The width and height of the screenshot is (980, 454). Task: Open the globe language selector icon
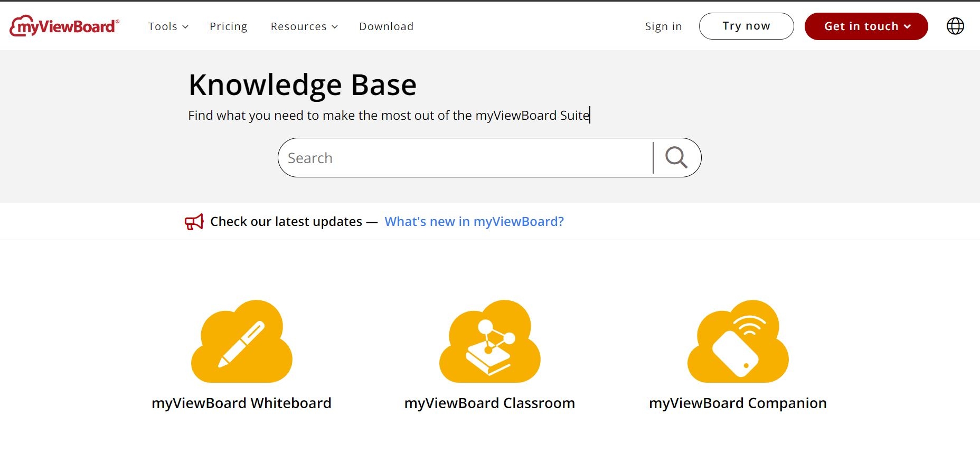[955, 26]
